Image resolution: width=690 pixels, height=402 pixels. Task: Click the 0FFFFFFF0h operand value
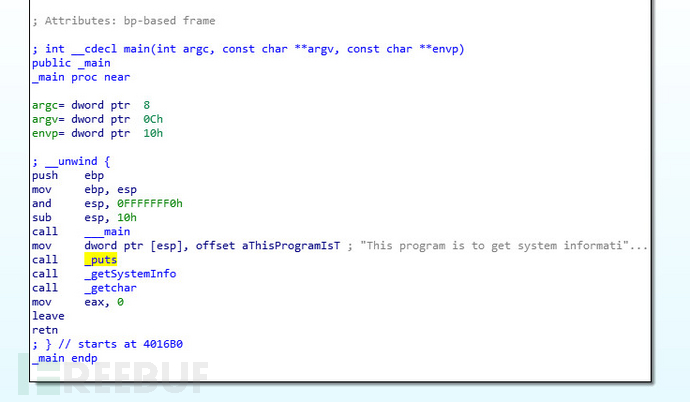[150, 203]
